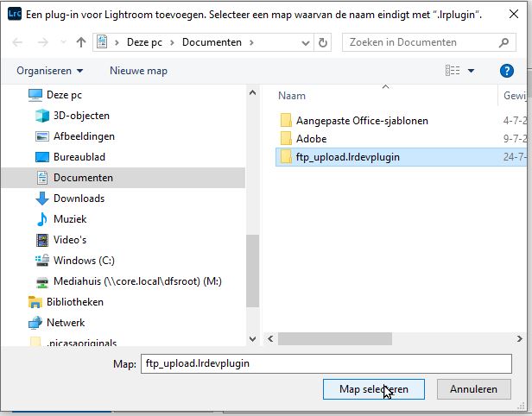The image size is (532, 416).
Task: Select Muziek in the sidebar
Action: tap(70, 219)
